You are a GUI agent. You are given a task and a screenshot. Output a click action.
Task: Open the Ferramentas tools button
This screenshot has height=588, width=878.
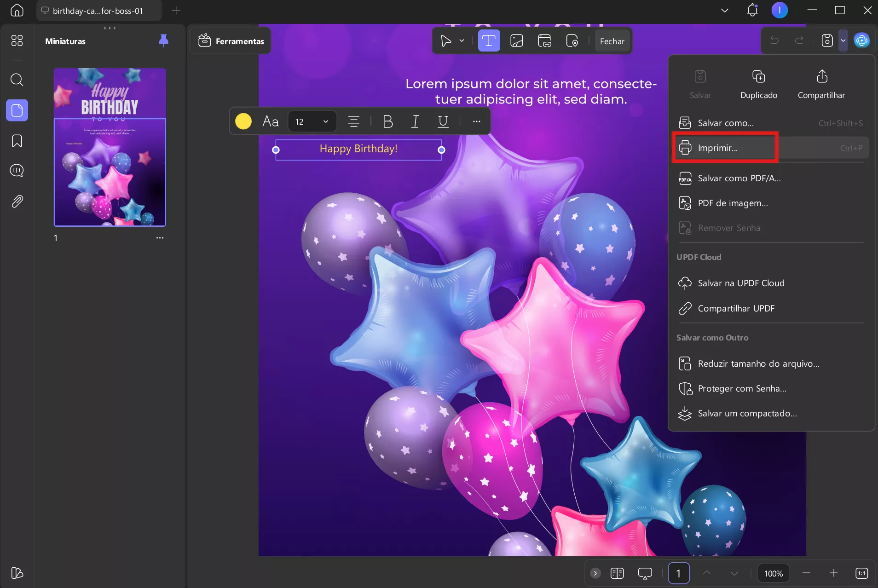click(x=231, y=41)
